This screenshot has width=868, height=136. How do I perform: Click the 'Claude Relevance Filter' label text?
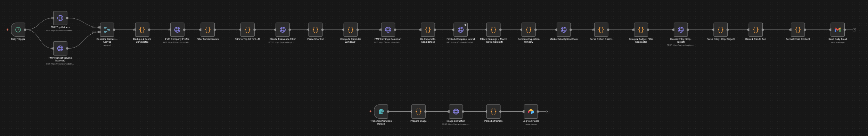point(282,39)
